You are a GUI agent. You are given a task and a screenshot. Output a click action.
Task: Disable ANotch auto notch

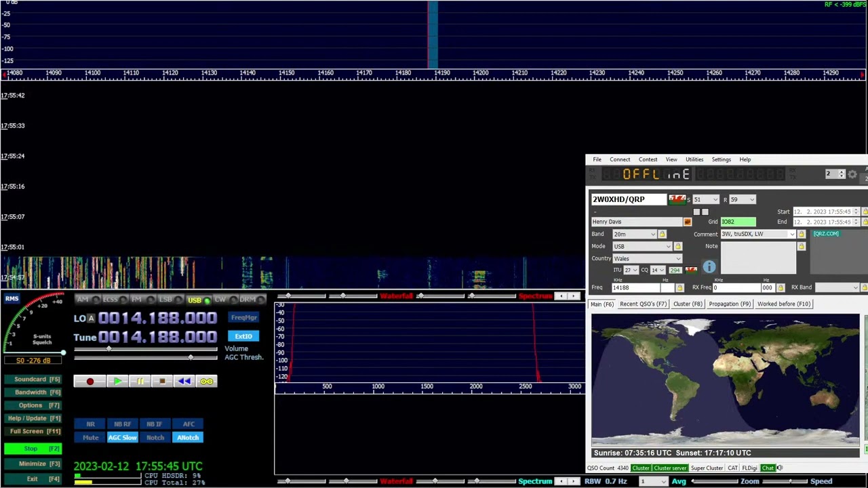tap(188, 438)
